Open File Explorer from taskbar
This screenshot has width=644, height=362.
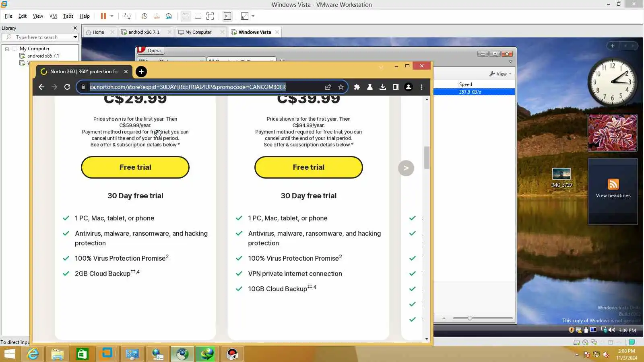(x=58, y=354)
